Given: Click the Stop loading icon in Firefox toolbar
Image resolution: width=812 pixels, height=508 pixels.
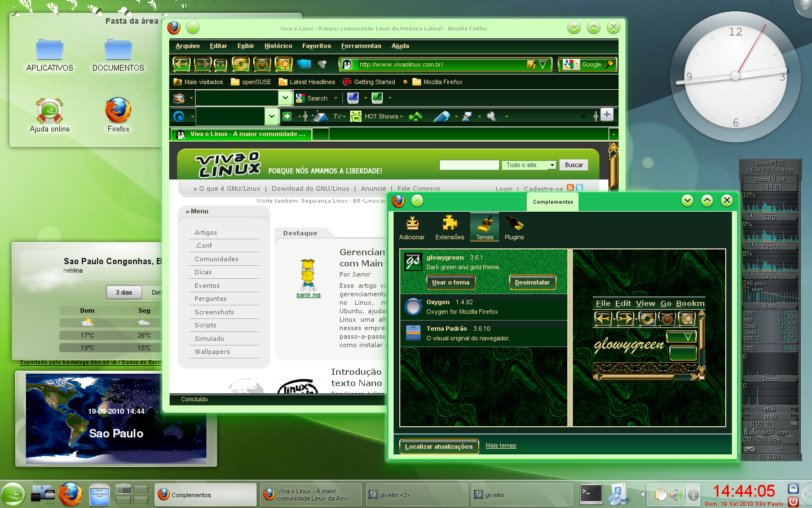Looking at the screenshot, I should click(x=262, y=64).
